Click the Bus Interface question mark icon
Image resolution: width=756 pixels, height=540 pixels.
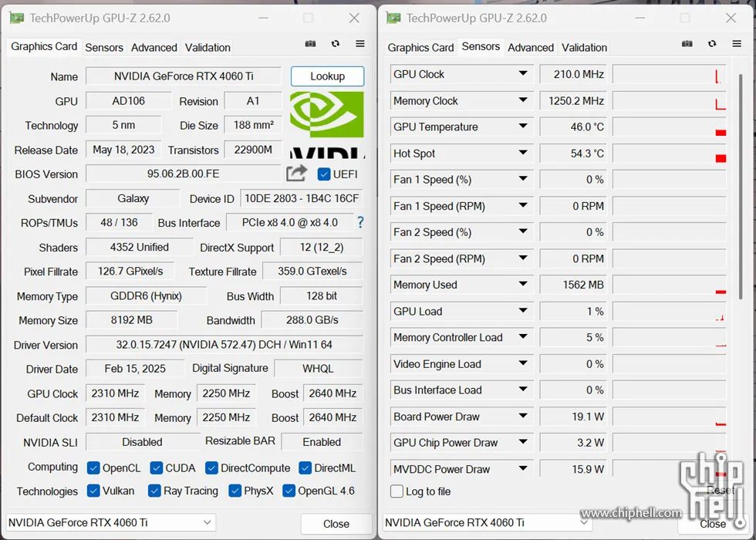(x=360, y=222)
